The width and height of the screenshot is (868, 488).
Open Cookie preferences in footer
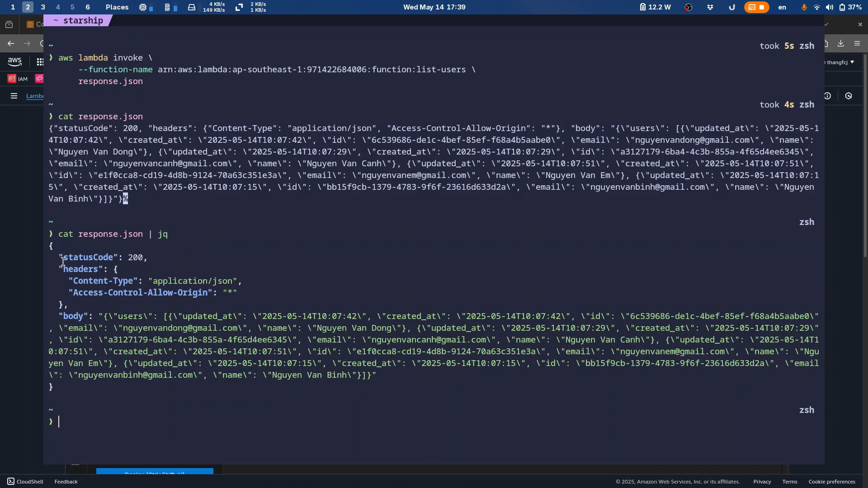point(832,482)
